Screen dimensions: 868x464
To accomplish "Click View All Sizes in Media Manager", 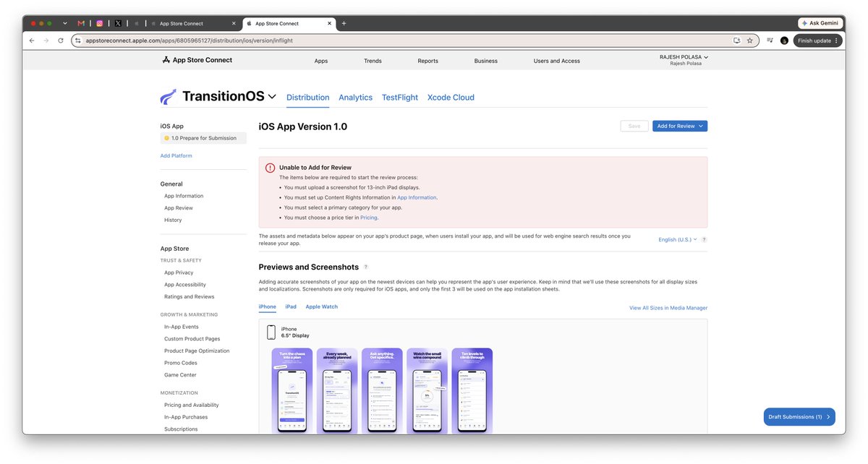I will tap(668, 308).
